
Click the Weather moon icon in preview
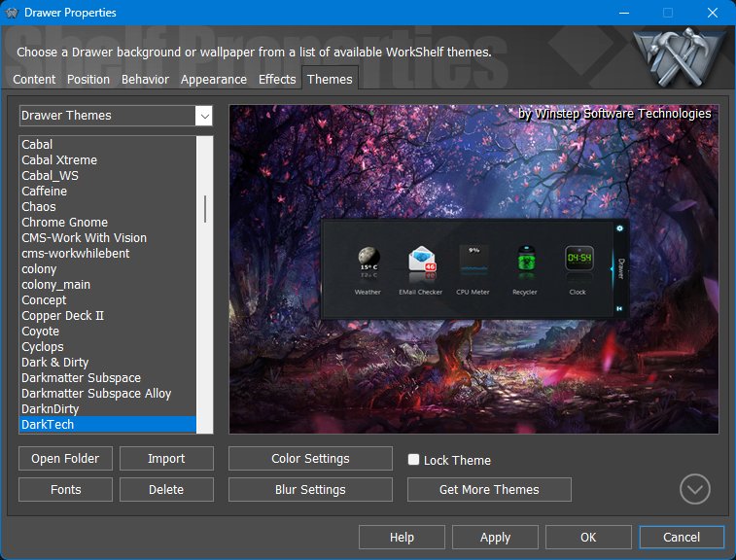(368, 260)
